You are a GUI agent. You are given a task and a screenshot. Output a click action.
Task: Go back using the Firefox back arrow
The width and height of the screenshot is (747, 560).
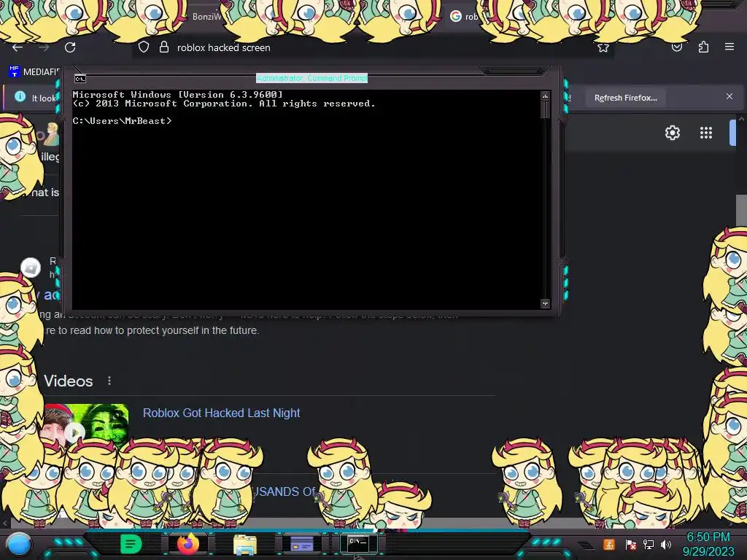tap(18, 47)
